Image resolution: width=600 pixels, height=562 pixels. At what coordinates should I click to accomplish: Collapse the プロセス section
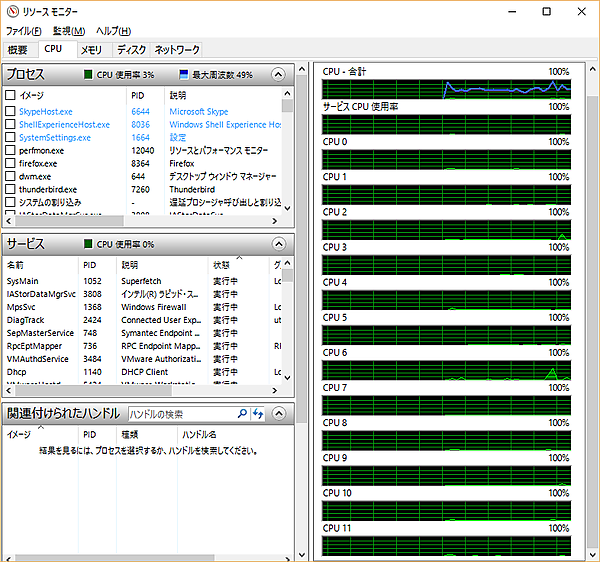point(283,75)
